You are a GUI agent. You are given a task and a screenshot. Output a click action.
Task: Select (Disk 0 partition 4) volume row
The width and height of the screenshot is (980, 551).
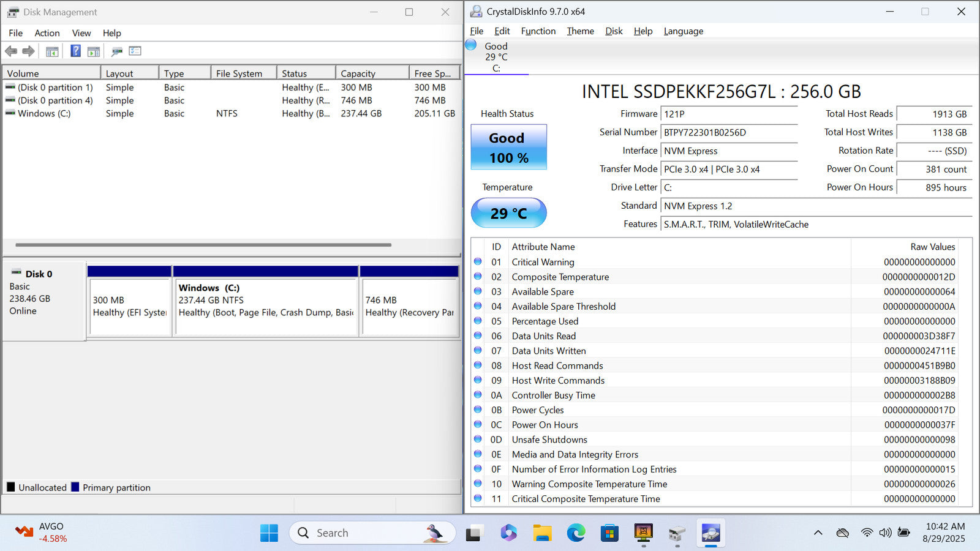[232, 100]
